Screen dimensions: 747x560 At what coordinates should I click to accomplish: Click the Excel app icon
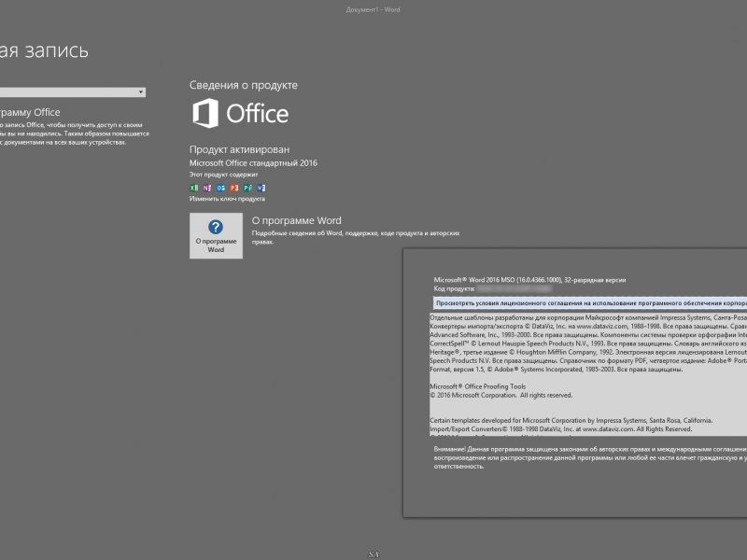pos(194,189)
